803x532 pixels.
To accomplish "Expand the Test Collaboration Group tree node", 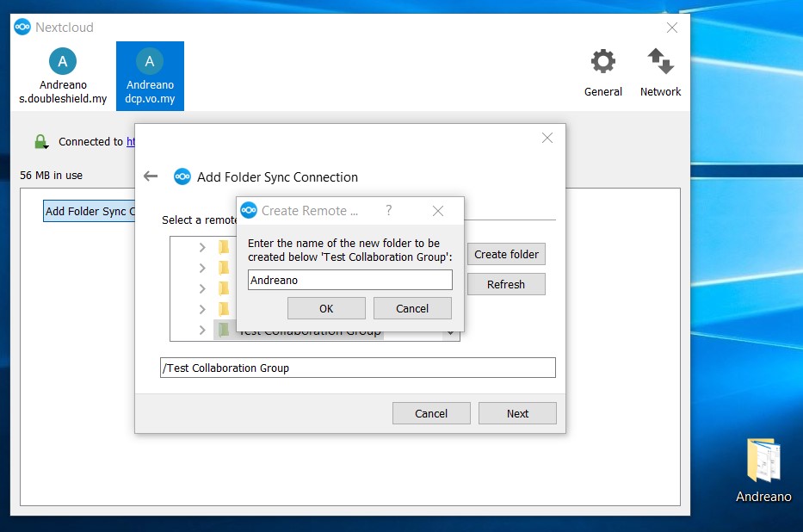I will (x=202, y=331).
